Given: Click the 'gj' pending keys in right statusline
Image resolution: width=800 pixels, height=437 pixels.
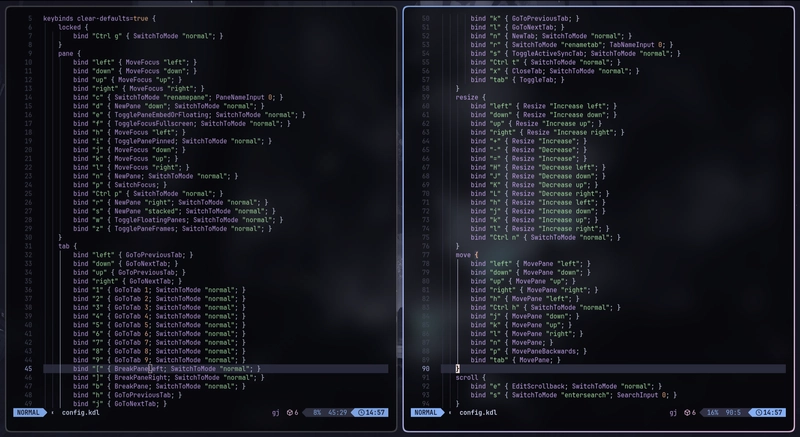Looking at the screenshot, I should (x=673, y=413).
